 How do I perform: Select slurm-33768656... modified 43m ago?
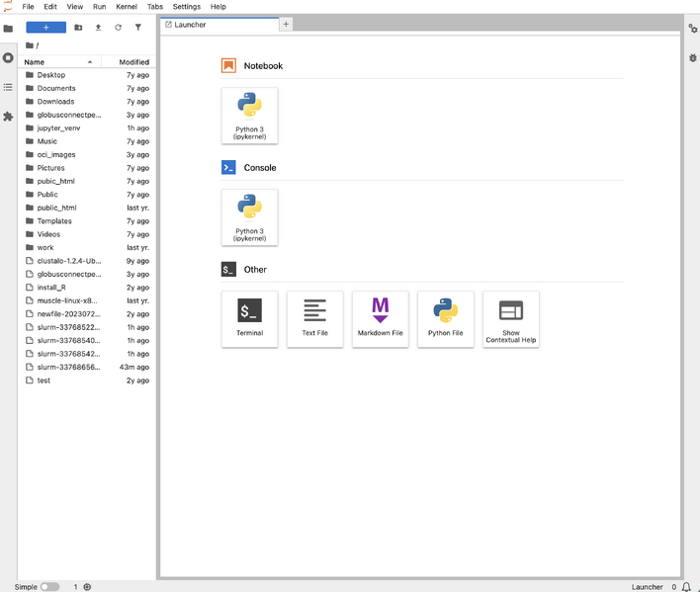coord(87,367)
